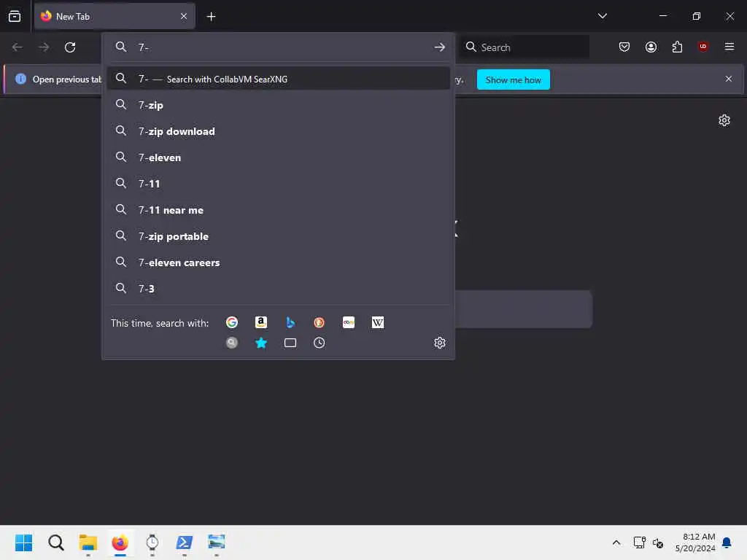This screenshot has height=560, width=747.
Task: Dismiss the Open previous tabs notification bar
Action: point(728,79)
